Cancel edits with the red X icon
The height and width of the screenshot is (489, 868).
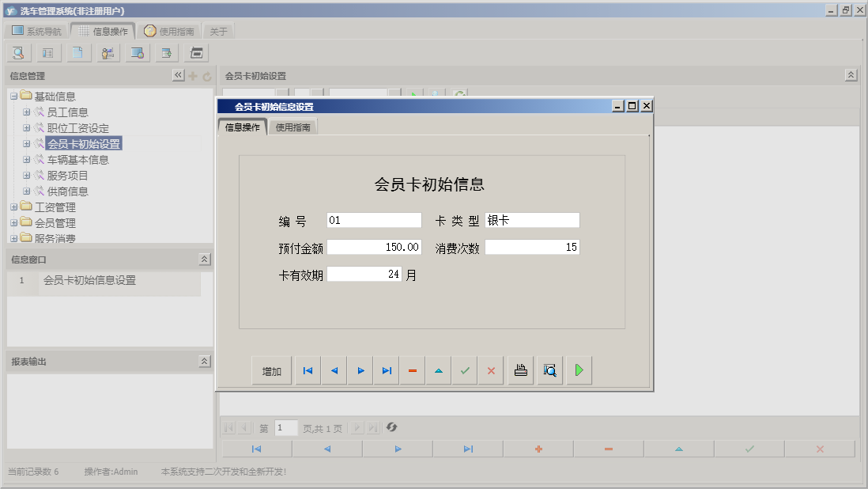point(490,370)
